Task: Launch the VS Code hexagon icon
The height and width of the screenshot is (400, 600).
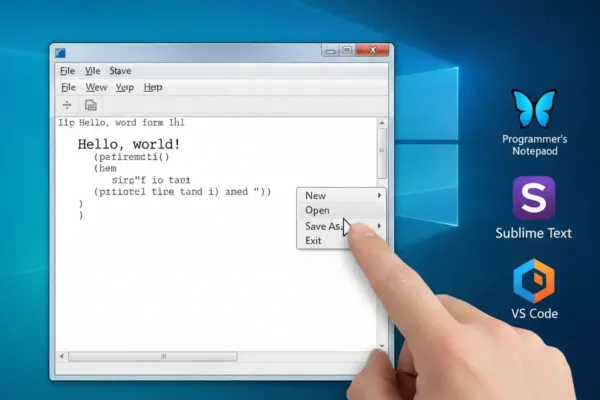Action: pos(534,281)
